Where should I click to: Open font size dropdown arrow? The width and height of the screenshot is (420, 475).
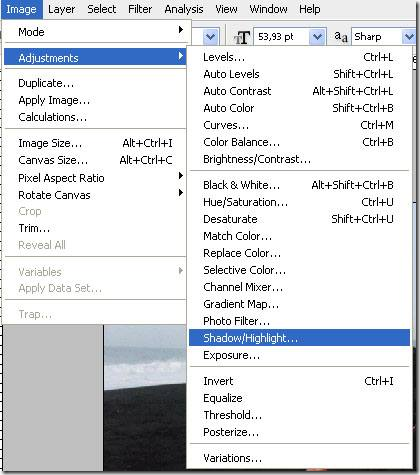[x=317, y=37]
